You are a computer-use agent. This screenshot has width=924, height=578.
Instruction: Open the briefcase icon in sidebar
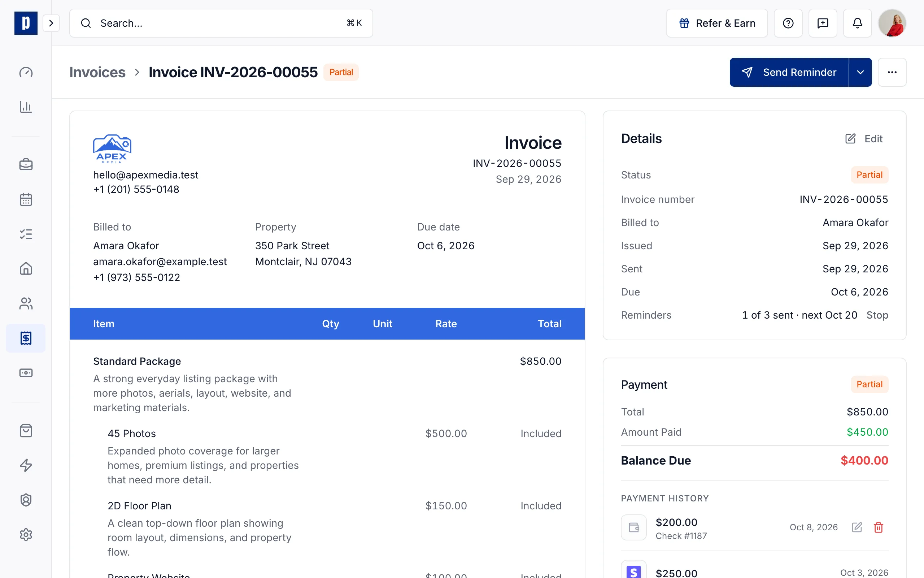pyautogui.click(x=26, y=164)
